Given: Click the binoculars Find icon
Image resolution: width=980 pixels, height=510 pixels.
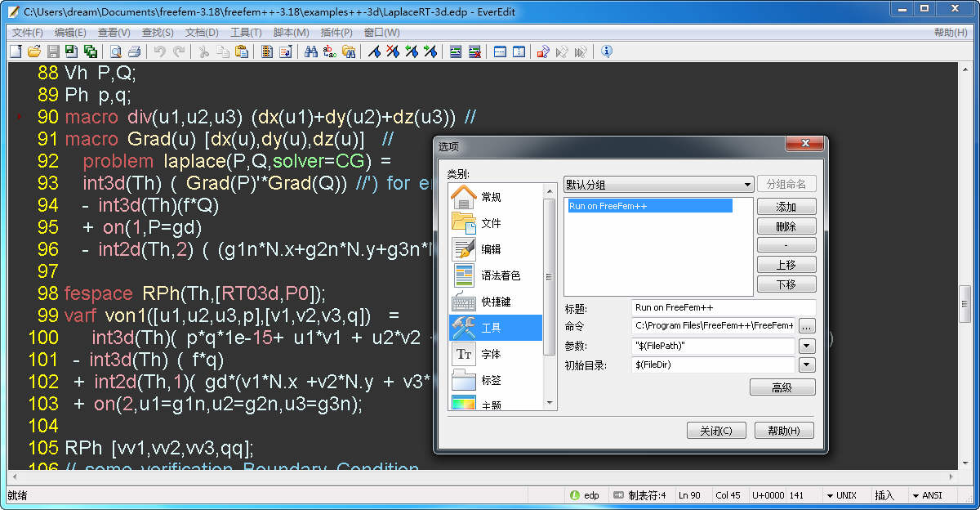Looking at the screenshot, I should [x=310, y=51].
